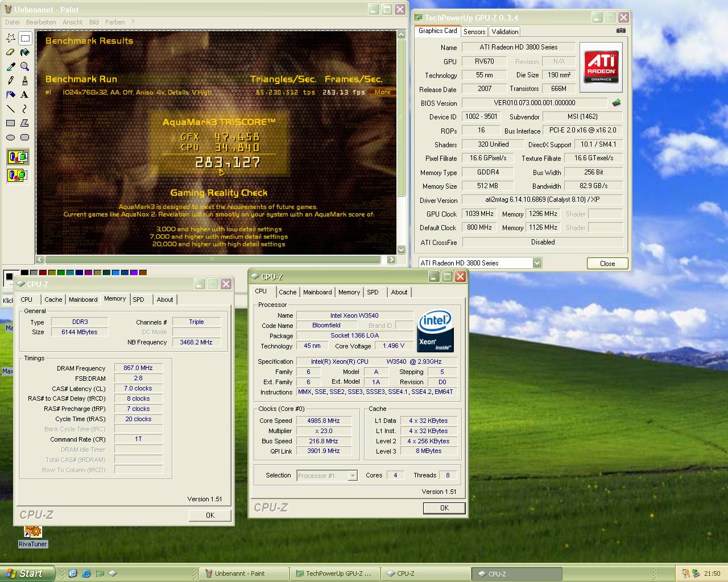Open the Cache tab in the CPU-Z memory window
728x582 pixels.
tap(53, 300)
